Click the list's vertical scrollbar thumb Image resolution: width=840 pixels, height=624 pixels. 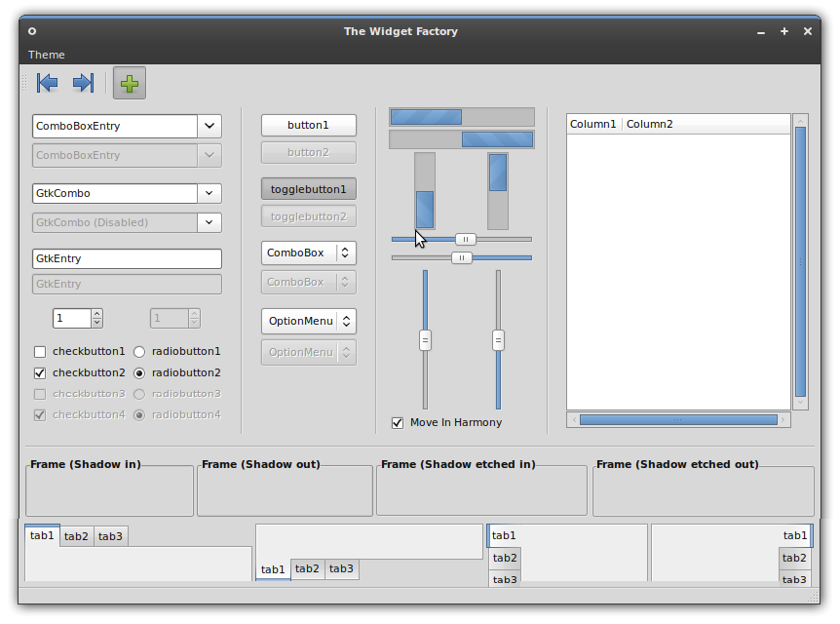(801, 262)
